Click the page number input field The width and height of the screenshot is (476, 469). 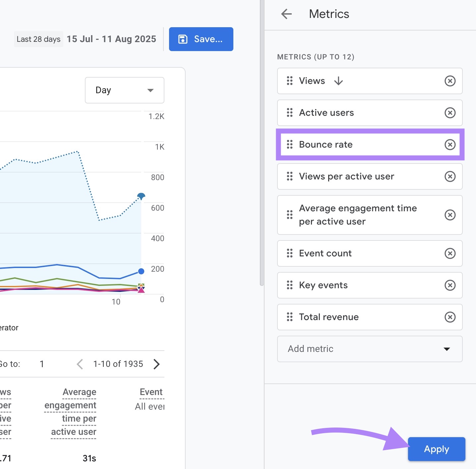[x=42, y=364]
